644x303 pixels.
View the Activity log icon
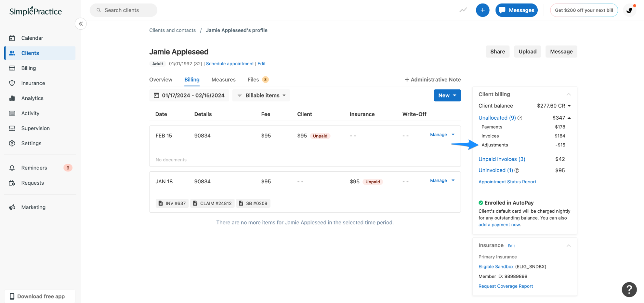click(x=12, y=113)
